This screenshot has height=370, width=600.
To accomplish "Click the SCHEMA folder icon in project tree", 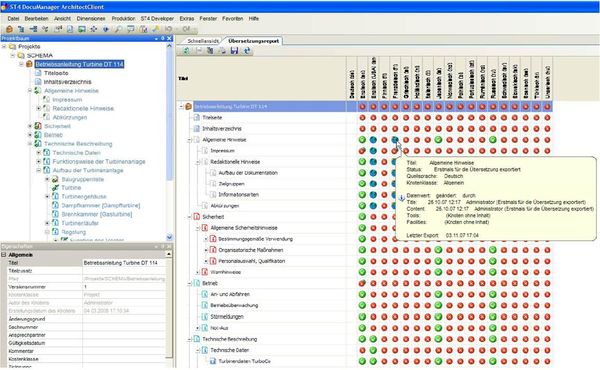I will (21, 55).
